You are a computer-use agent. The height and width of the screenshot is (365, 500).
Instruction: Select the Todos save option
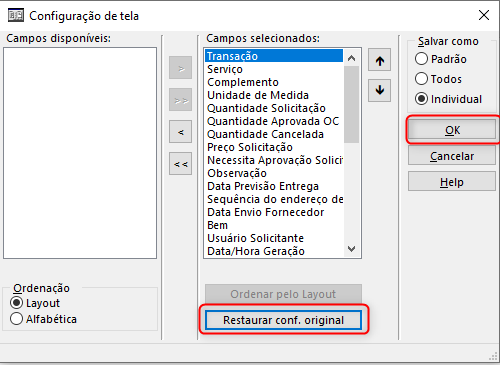point(421,79)
